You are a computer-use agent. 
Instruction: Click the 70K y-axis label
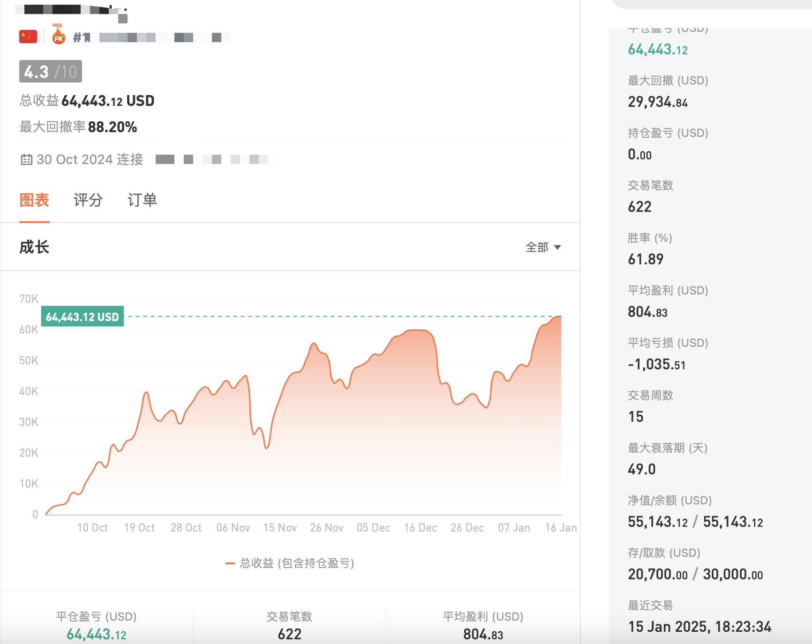click(x=29, y=299)
